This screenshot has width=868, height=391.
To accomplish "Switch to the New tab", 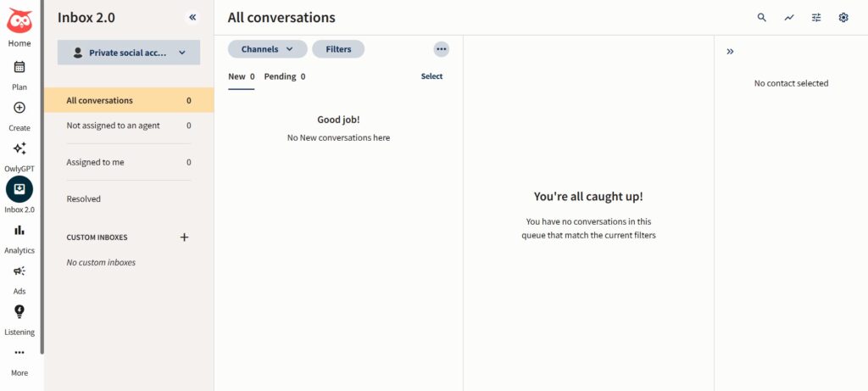I will pyautogui.click(x=242, y=77).
